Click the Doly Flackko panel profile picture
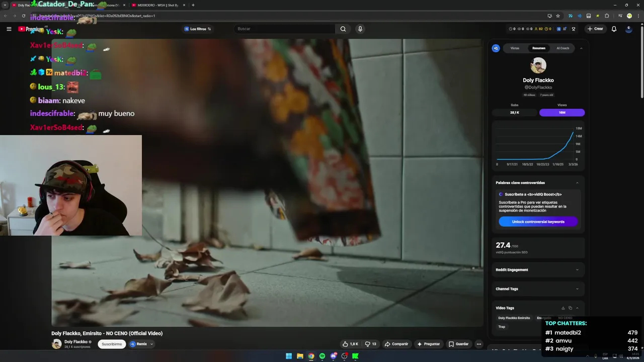Screen dimensions: 644x362 pyautogui.click(x=538, y=65)
